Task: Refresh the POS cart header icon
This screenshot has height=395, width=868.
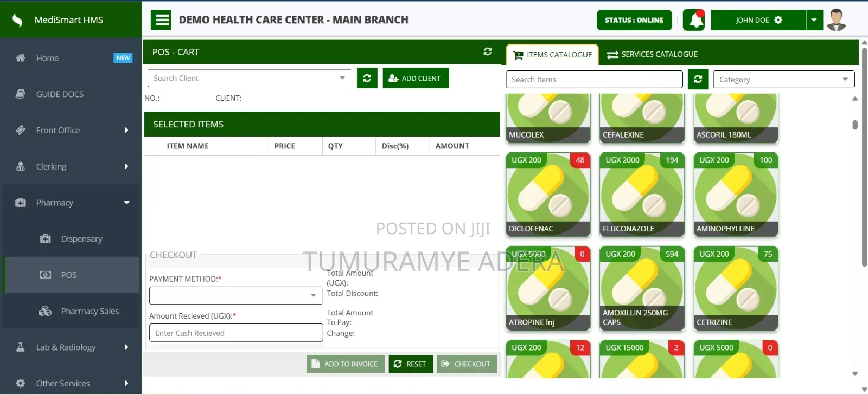Action: [488, 51]
